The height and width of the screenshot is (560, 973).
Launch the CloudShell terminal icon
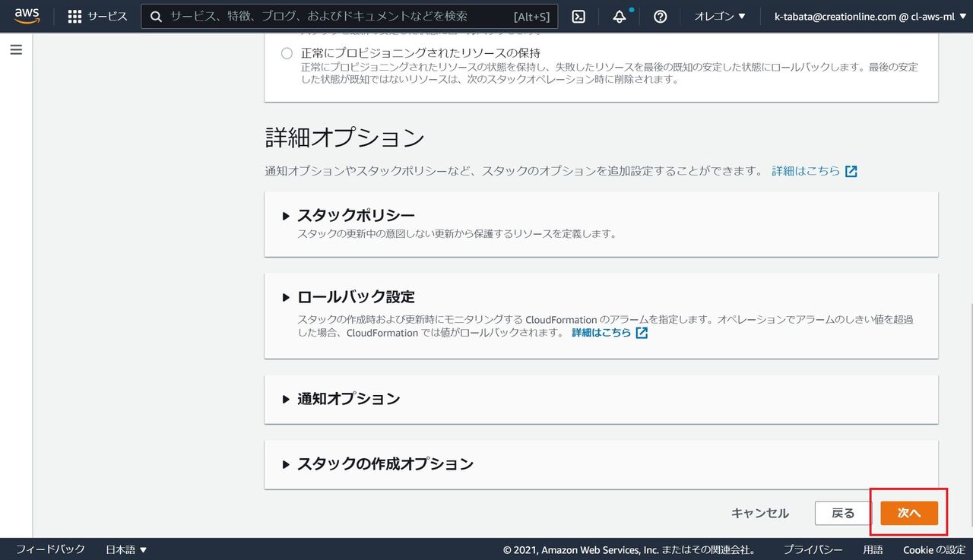pos(578,16)
